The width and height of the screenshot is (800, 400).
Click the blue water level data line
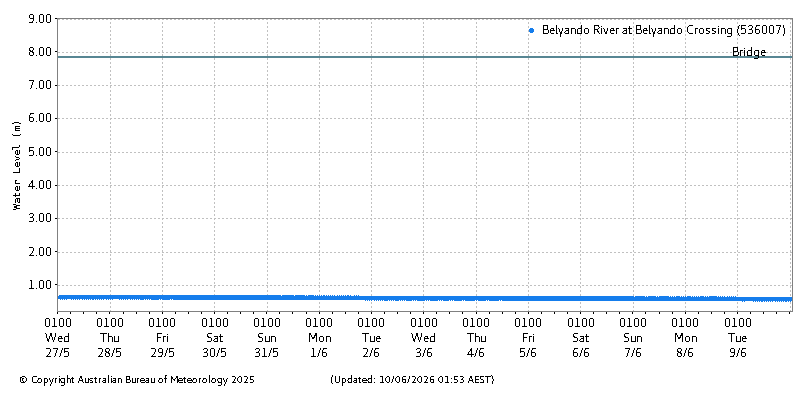[425, 298]
